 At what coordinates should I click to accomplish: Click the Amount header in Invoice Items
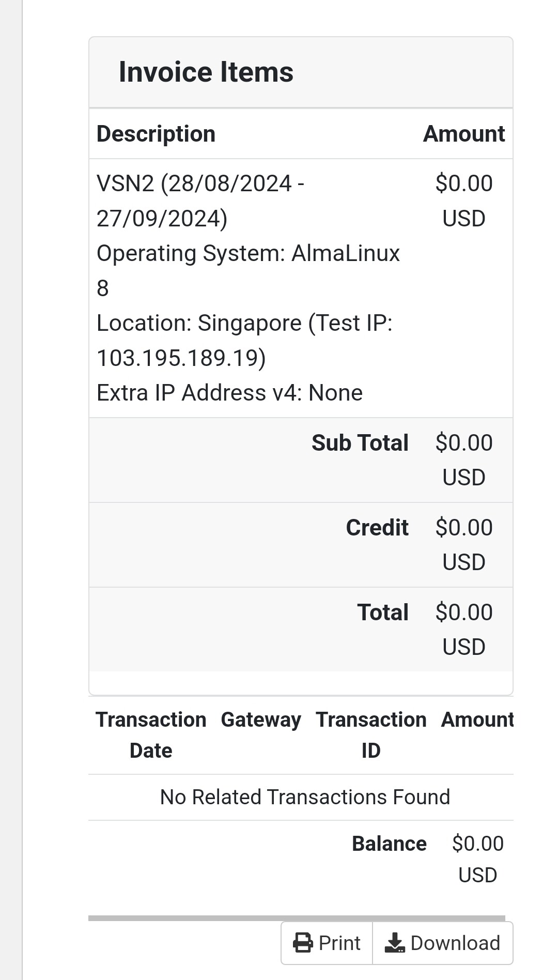463,134
